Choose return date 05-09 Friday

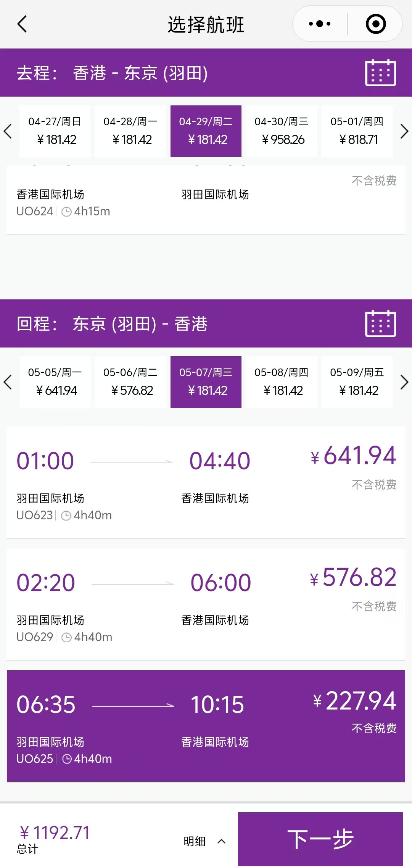click(357, 382)
